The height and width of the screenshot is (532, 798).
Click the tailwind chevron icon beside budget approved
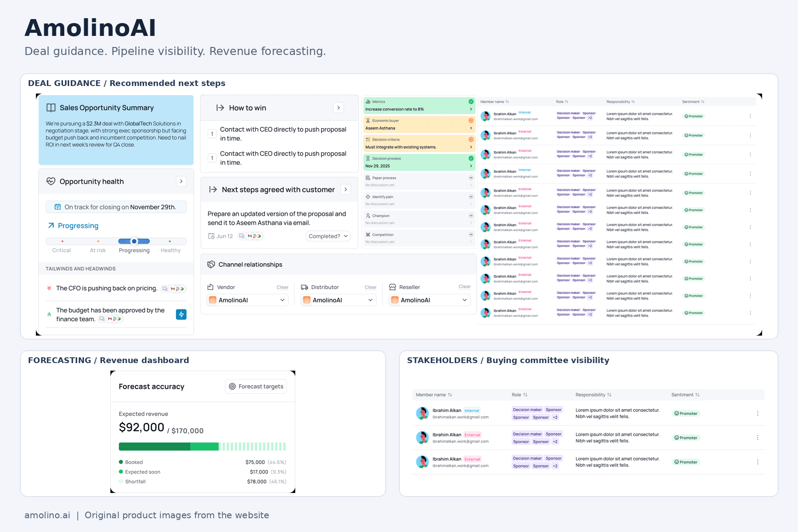(49, 314)
